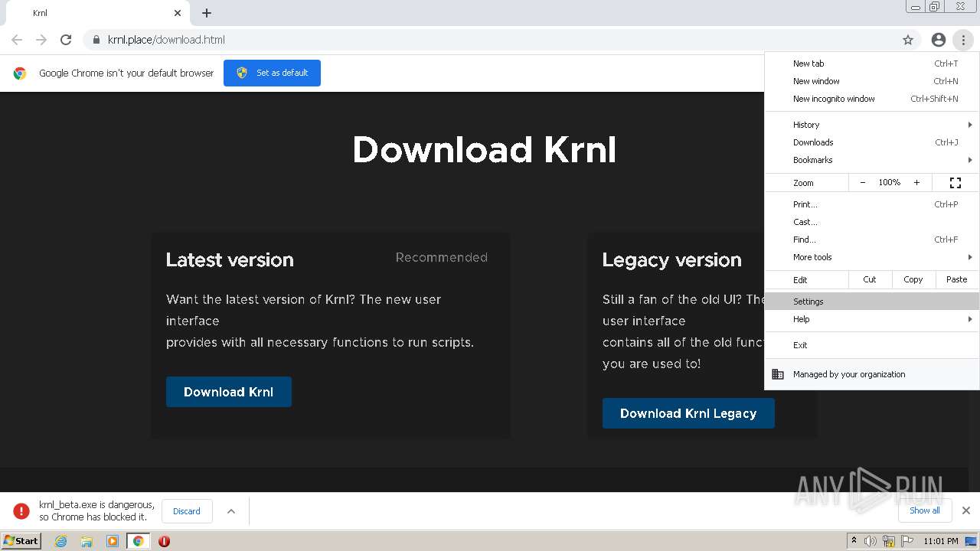
Task: Click the browser forward arrow
Action: click(41, 40)
